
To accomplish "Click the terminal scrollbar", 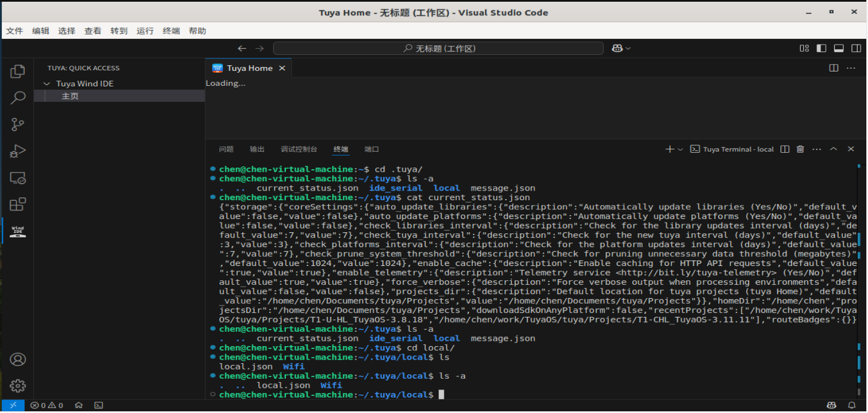I will click(x=859, y=280).
